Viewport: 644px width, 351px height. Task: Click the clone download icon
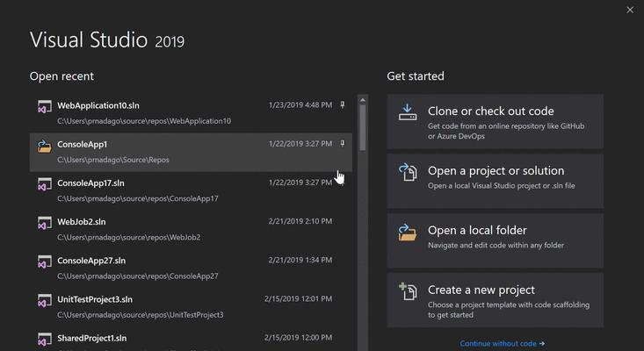[x=408, y=112]
